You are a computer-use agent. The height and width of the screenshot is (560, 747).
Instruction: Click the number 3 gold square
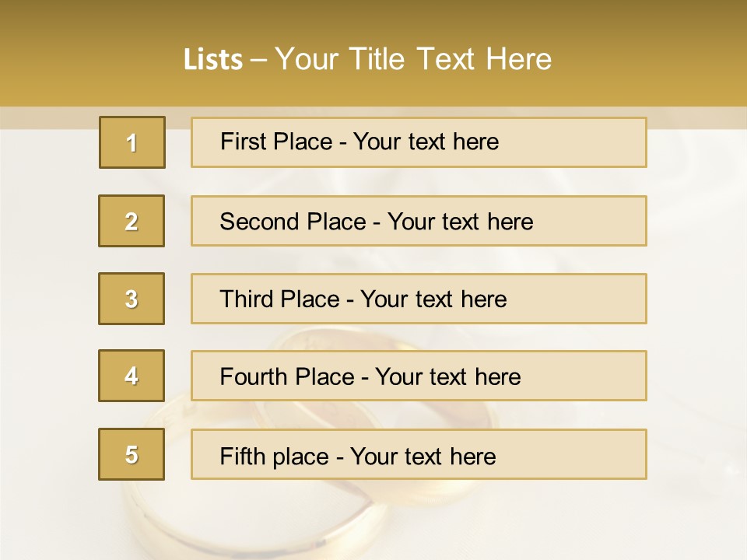(132, 299)
